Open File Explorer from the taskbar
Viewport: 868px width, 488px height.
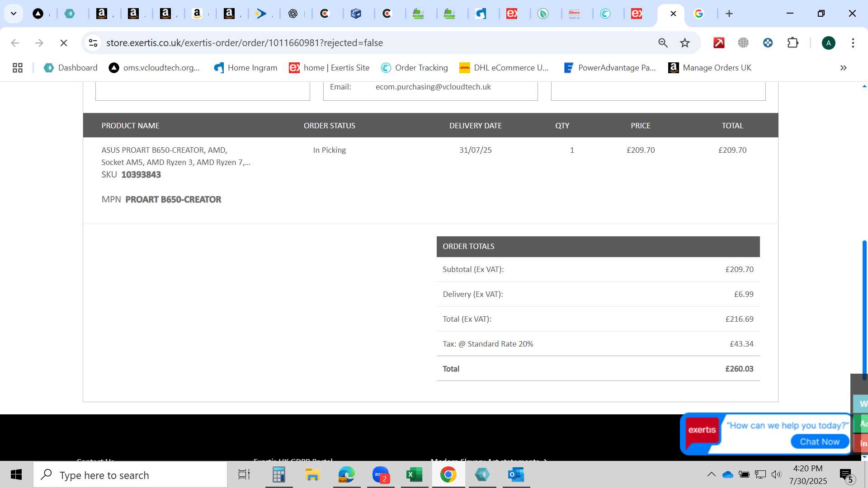(x=312, y=474)
